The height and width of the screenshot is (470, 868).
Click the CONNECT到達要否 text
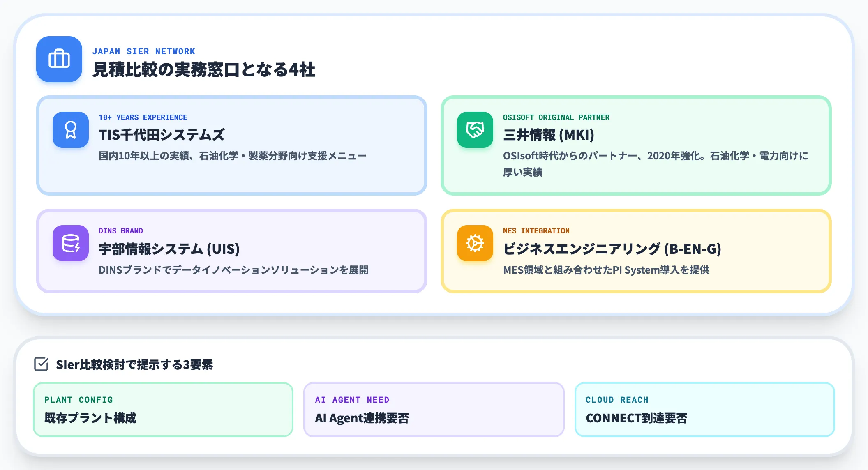[x=637, y=418]
